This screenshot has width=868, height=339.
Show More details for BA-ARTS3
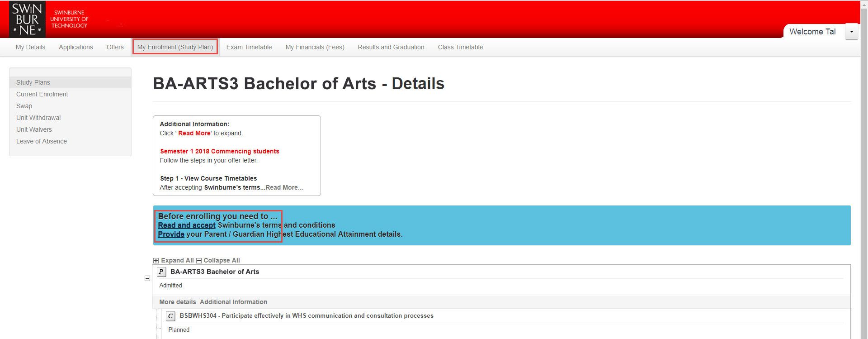pos(177,302)
